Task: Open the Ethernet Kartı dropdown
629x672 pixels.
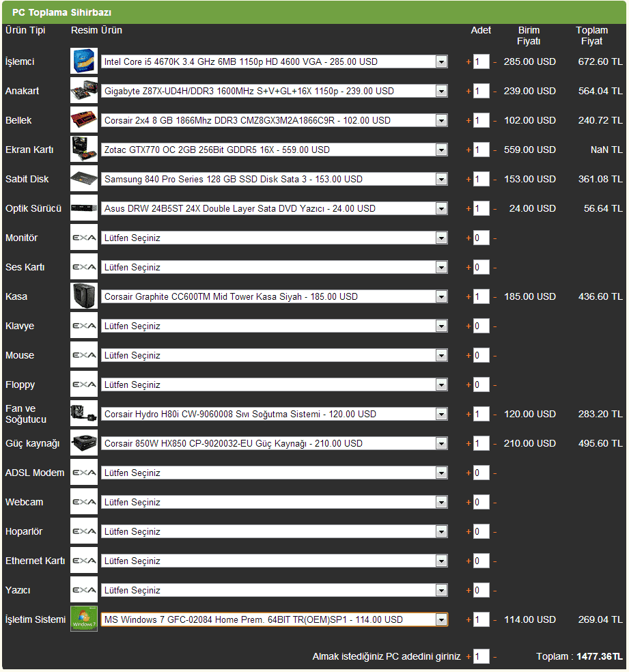Action: point(275,561)
